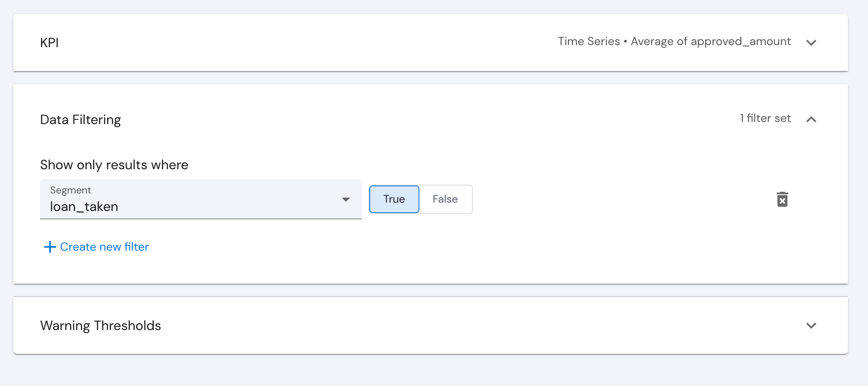Select False for loan_taken filter

tap(445, 199)
